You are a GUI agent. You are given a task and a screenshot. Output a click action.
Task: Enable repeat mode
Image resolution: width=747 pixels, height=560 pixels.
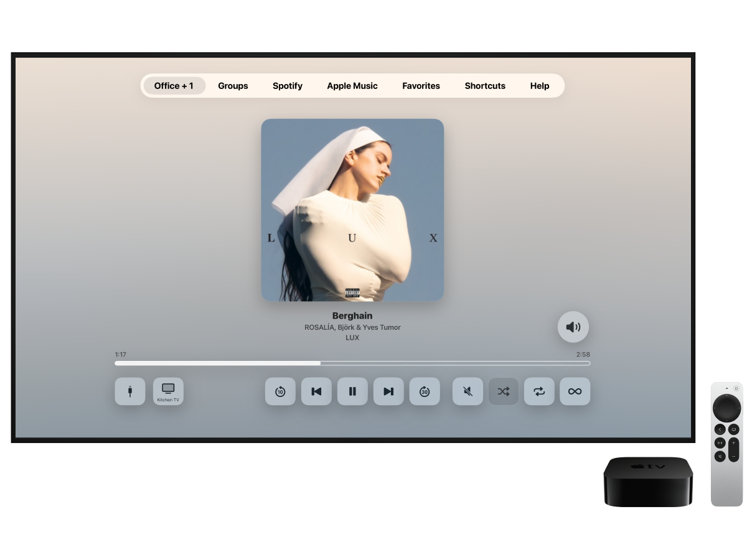pyautogui.click(x=539, y=391)
